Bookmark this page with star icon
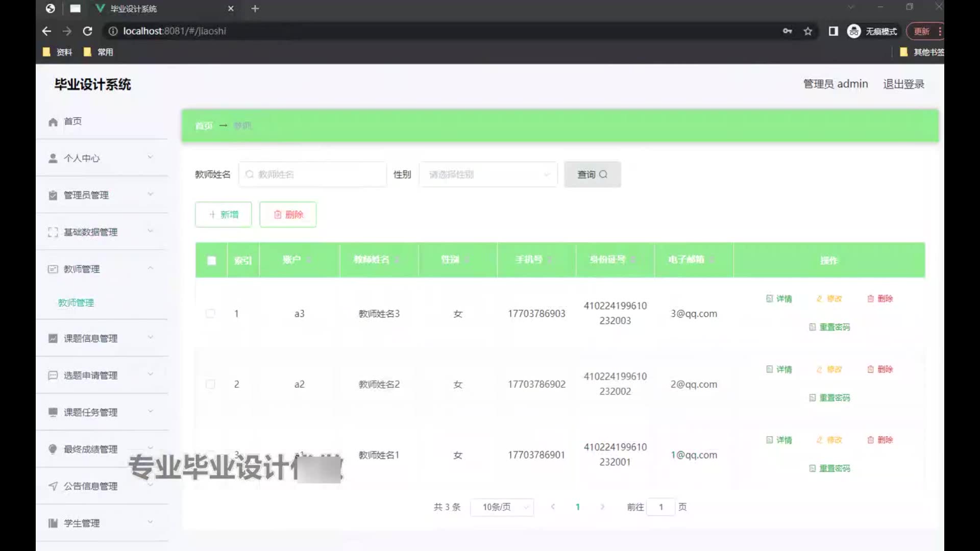980x551 pixels. click(x=807, y=31)
